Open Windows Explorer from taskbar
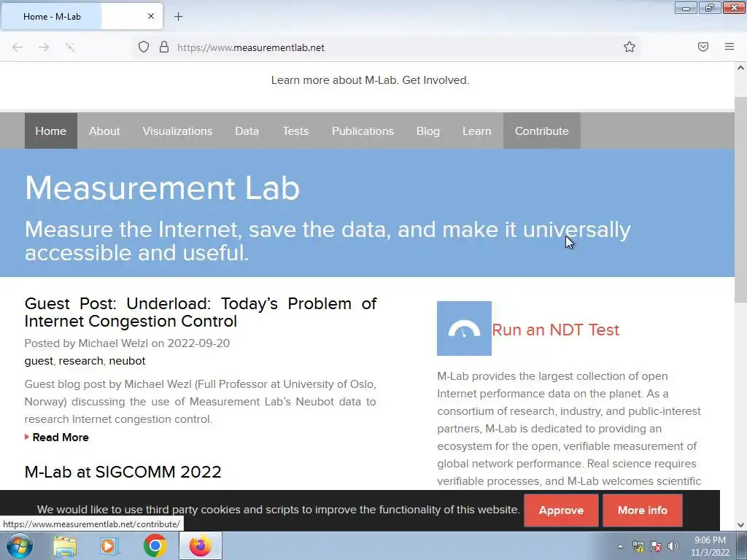The height and width of the screenshot is (560, 747). coord(65,546)
